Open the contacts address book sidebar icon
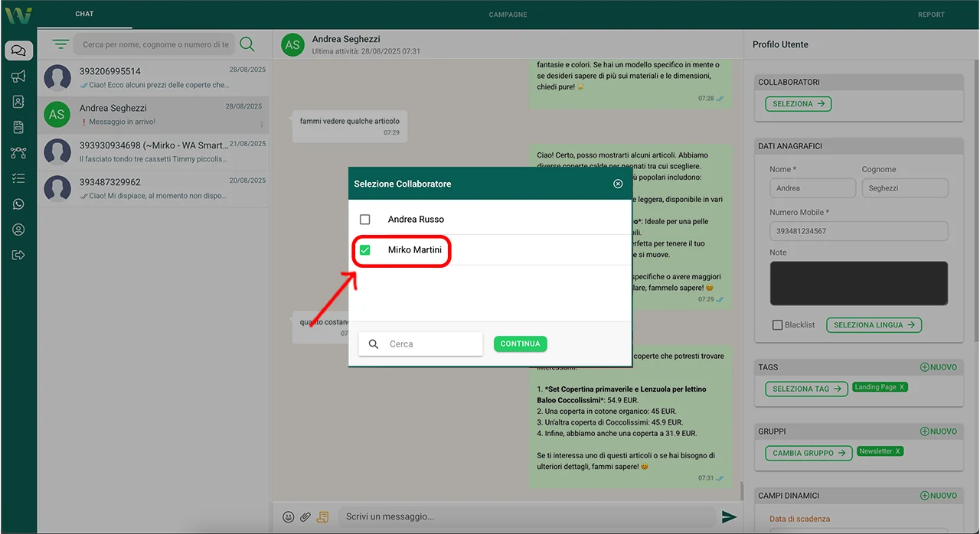 [x=18, y=102]
